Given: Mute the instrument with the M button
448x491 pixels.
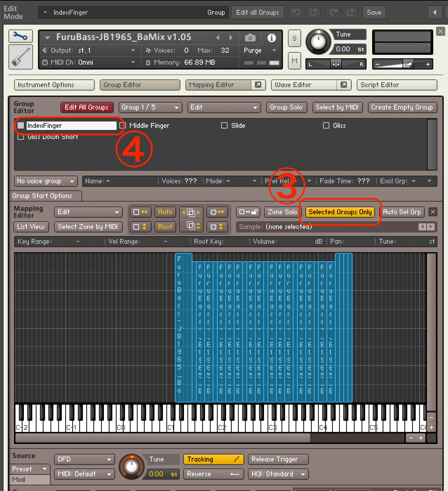Looking at the screenshot, I should (x=294, y=61).
